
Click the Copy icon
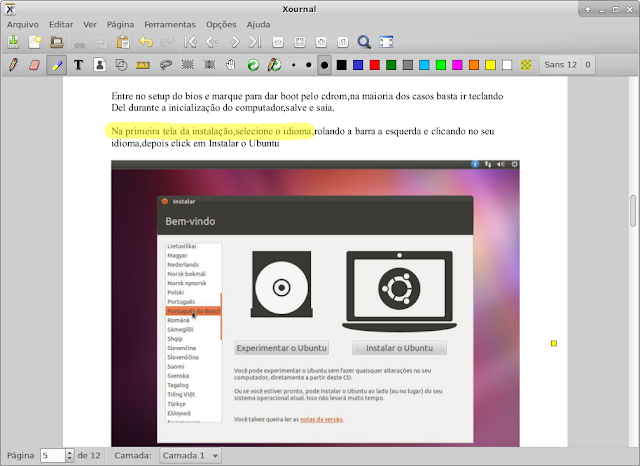coord(101,42)
